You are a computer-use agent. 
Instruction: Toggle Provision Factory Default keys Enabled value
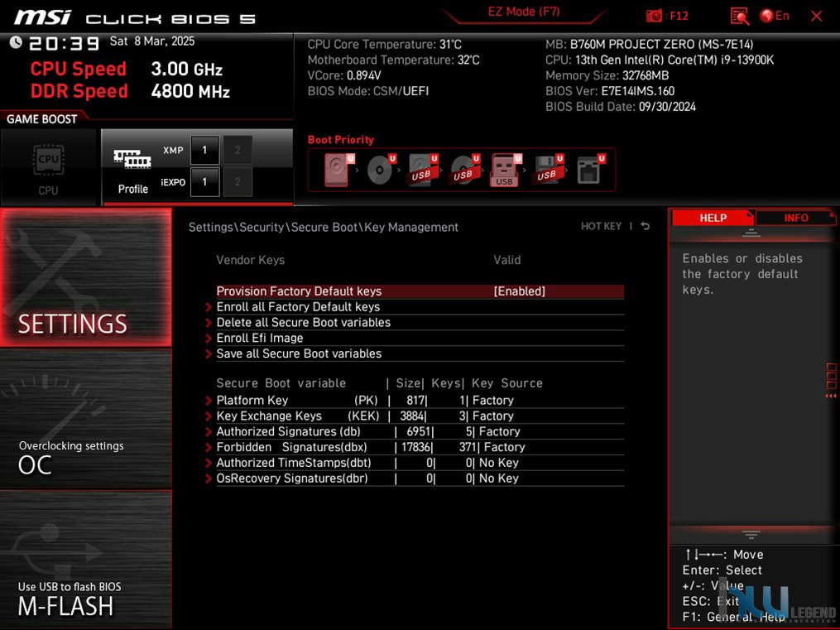(519, 291)
